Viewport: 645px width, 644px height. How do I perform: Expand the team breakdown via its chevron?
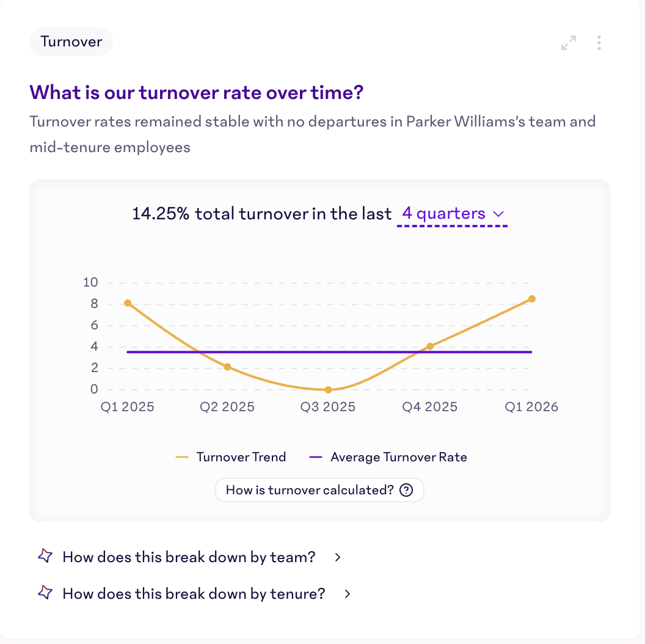[x=337, y=557]
